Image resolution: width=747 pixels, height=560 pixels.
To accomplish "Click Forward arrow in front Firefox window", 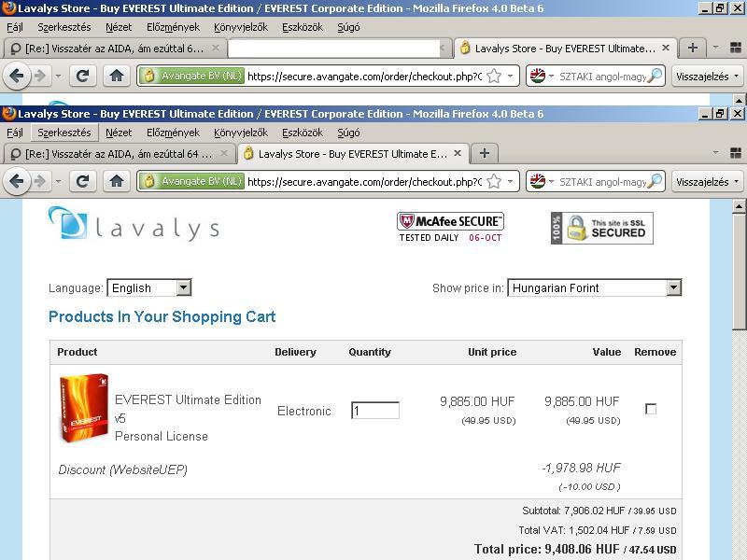I will (40, 181).
